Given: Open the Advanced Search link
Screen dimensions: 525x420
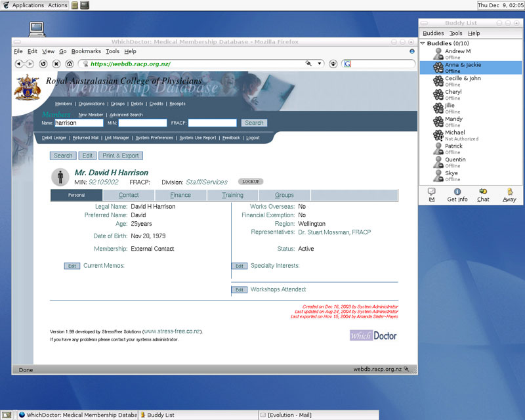Looking at the screenshot, I should pos(126,115).
